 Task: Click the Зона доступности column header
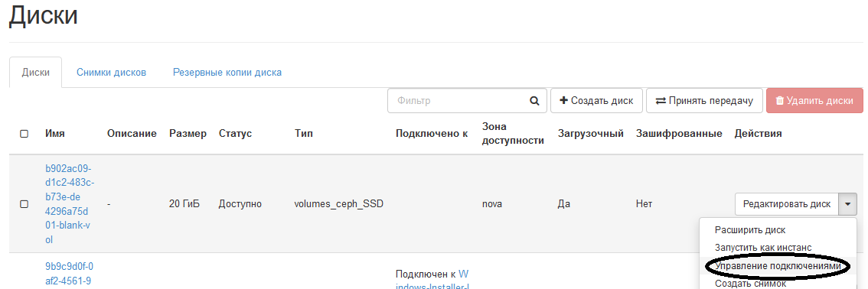pos(513,133)
